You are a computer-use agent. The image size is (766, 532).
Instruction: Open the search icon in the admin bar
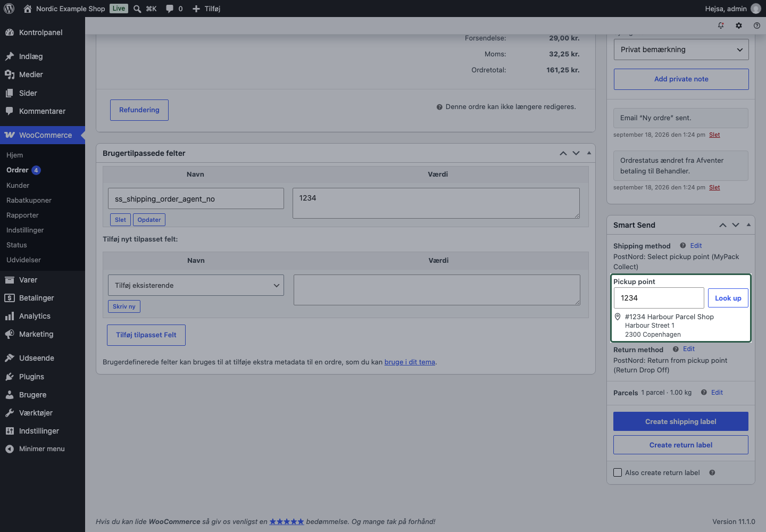tap(137, 9)
